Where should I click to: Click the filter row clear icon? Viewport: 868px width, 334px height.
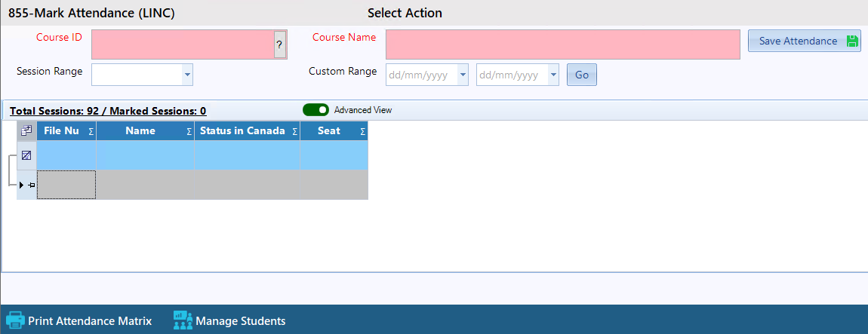click(26, 155)
